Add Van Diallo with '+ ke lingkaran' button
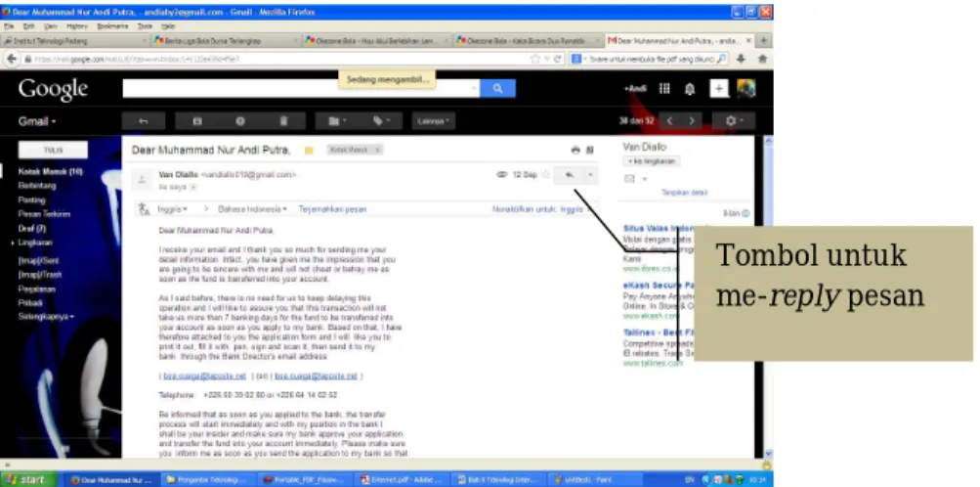 coord(652,161)
